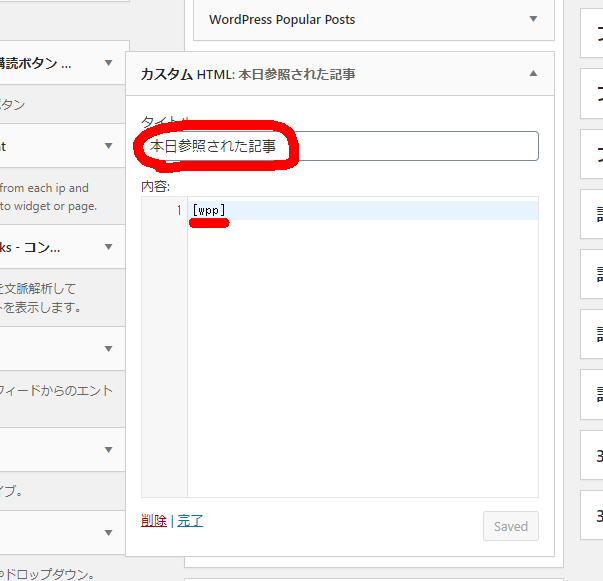Expand the WordPress Popular Posts widget arrow
Viewport: 603px width, 581px height.
pos(533,19)
